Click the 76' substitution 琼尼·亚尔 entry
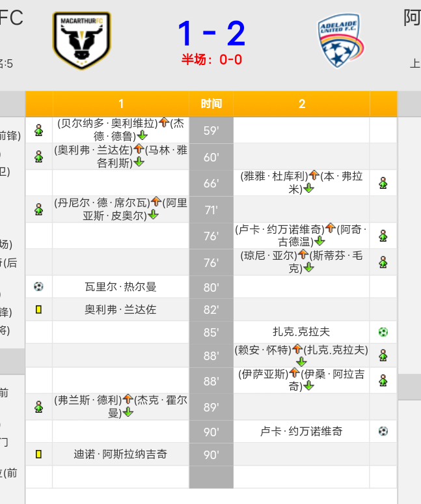The image size is (421, 504). pyautogui.click(x=301, y=262)
